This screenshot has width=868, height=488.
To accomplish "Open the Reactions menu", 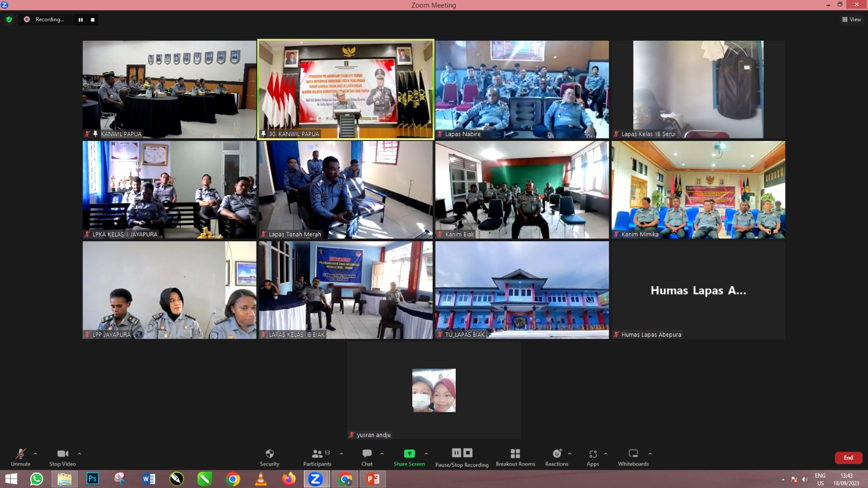I will tap(557, 454).
